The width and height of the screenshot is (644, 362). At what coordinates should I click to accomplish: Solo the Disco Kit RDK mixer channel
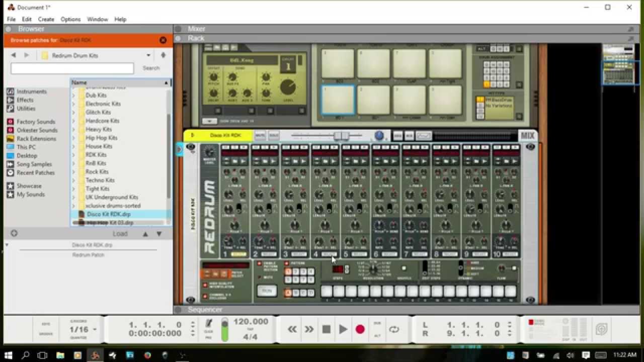pos(273,136)
